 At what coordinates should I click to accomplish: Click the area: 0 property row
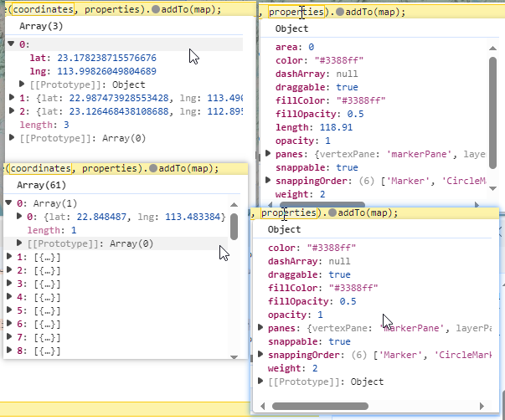294,48
